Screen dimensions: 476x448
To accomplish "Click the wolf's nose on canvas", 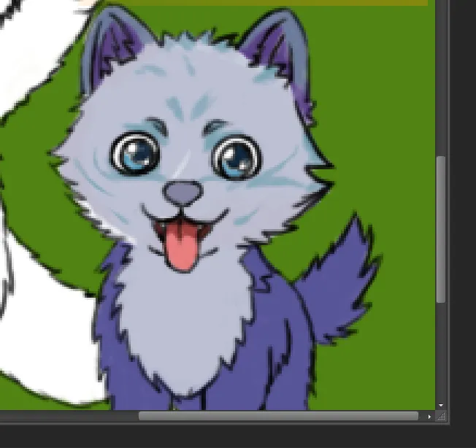I will pyautogui.click(x=183, y=193).
